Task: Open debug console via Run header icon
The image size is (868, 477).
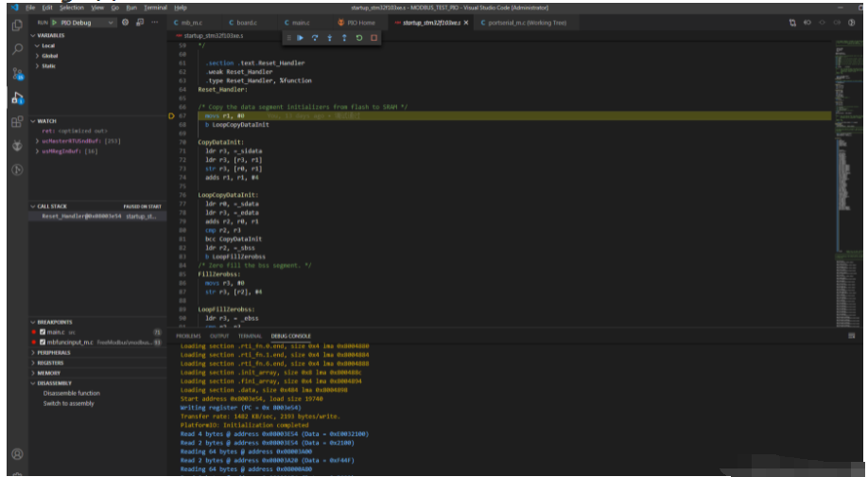Action: [140, 23]
